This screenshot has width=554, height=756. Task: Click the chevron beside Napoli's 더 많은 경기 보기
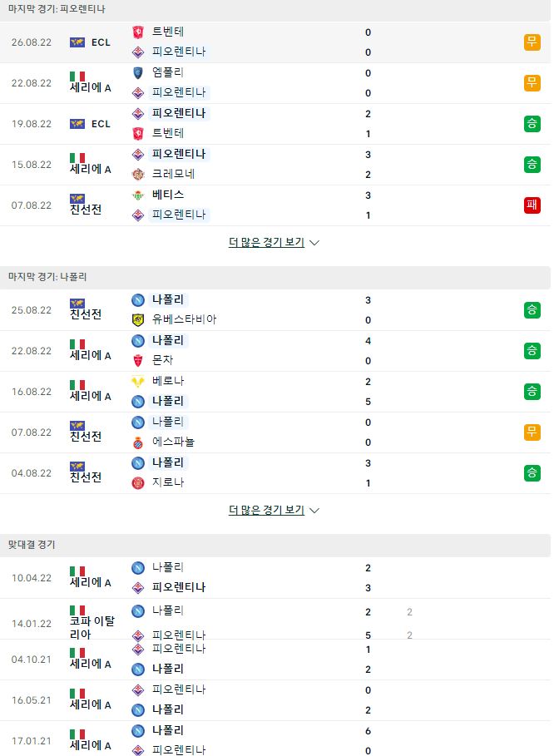pyautogui.click(x=314, y=511)
